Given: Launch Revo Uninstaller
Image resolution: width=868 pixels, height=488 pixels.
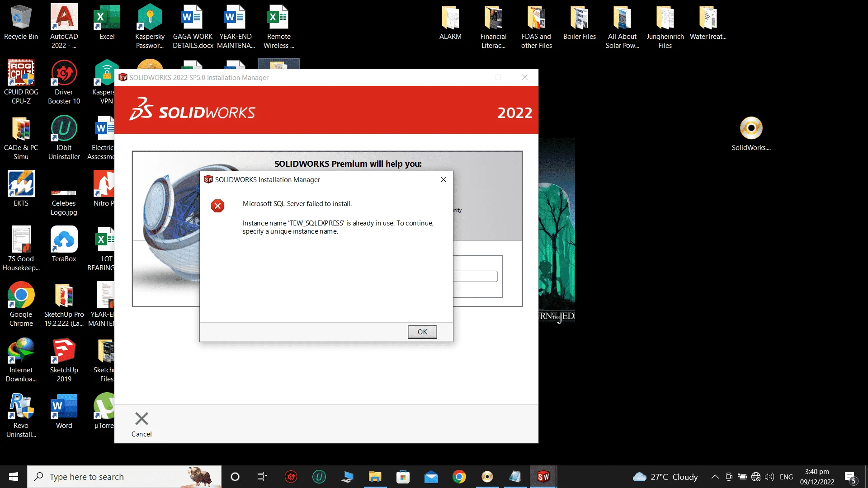Looking at the screenshot, I should click(21, 416).
